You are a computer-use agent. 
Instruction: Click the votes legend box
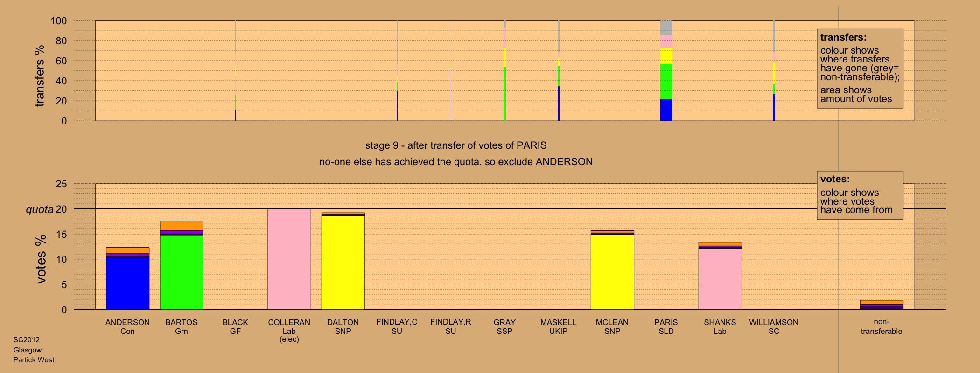[x=860, y=195]
